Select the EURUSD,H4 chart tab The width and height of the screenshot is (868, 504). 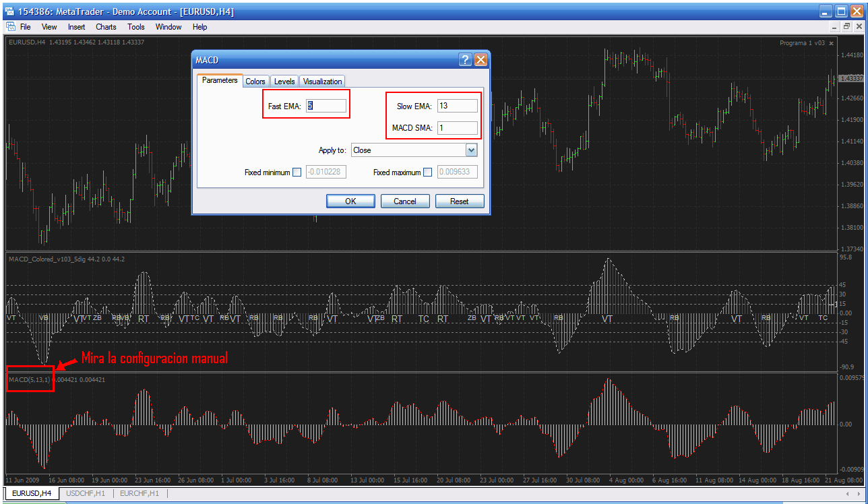[32, 493]
